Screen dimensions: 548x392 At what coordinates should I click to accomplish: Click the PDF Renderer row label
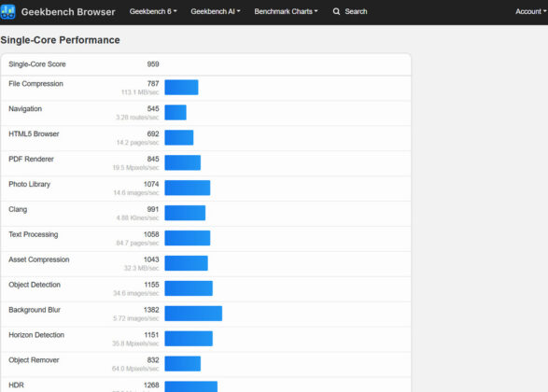31,160
